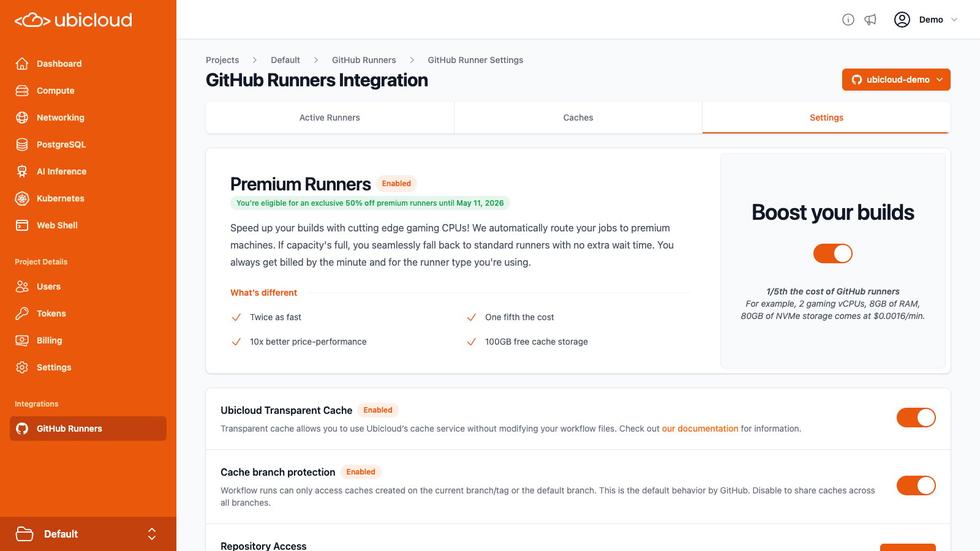Go to Default breadcrumb
The image size is (980, 551).
[285, 60]
